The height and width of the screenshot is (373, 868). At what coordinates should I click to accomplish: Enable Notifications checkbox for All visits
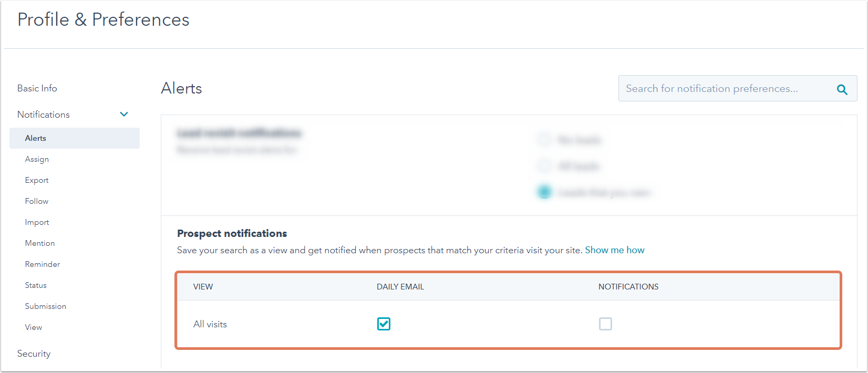click(605, 324)
